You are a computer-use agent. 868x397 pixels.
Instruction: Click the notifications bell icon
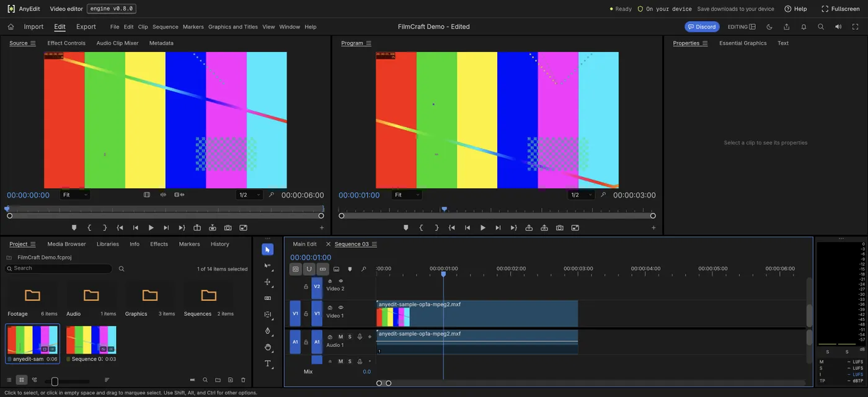[x=804, y=27]
